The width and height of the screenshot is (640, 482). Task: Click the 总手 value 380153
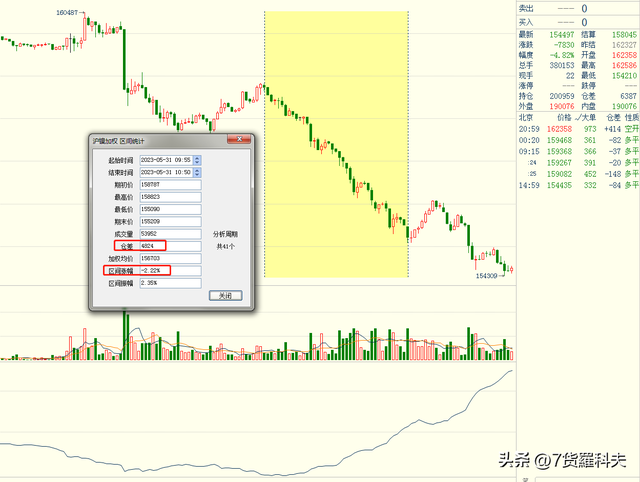coord(562,65)
